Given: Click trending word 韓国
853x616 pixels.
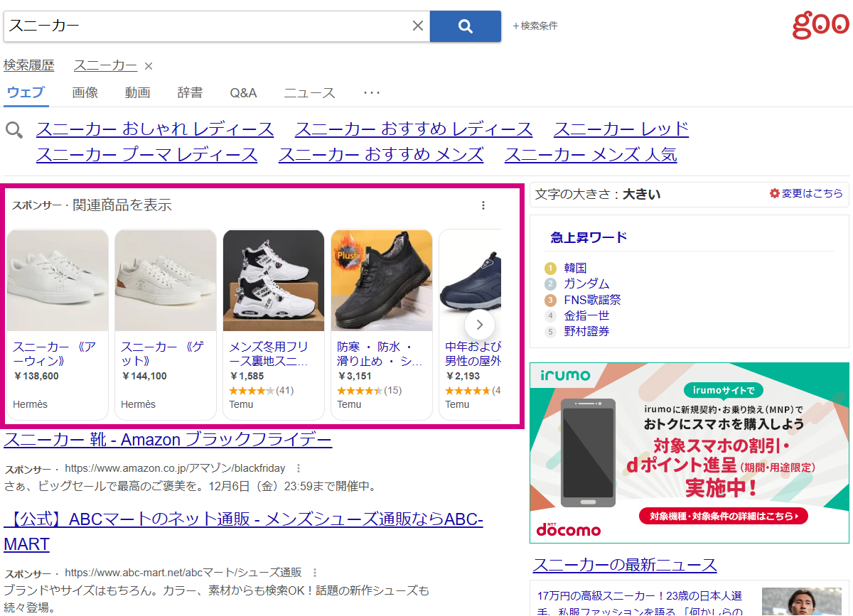Looking at the screenshot, I should [x=575, y=268].
